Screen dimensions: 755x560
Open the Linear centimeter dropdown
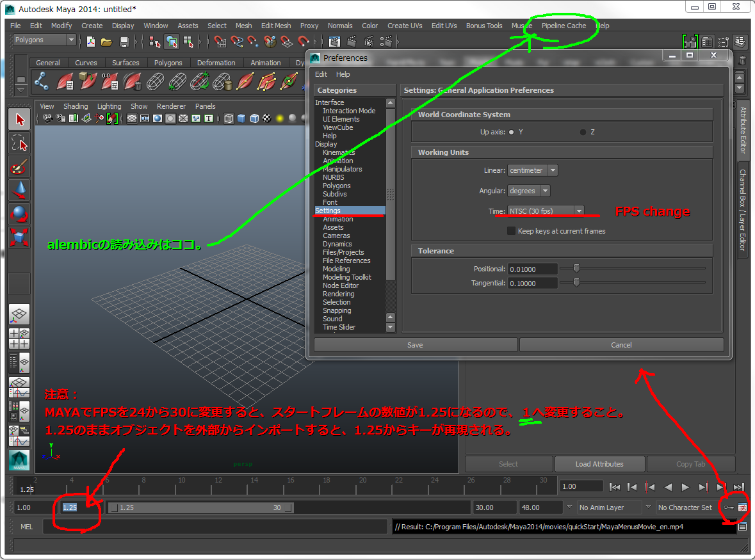tap(533, 170)
